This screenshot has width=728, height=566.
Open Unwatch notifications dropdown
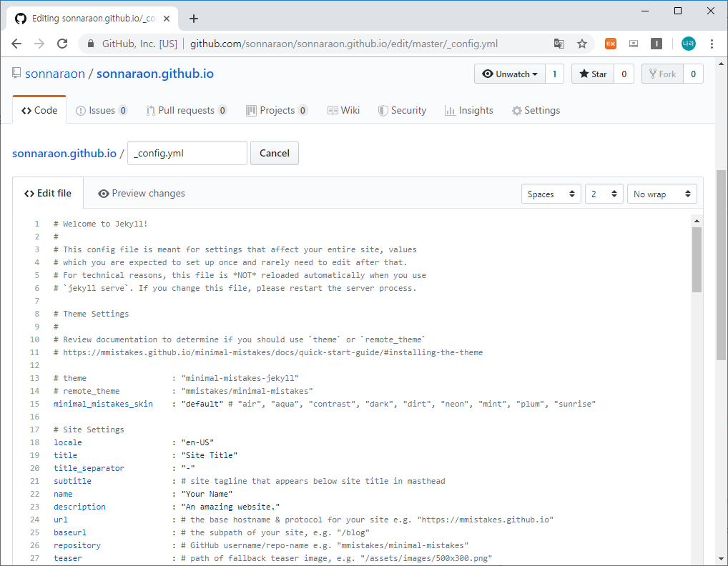[510, 74]
